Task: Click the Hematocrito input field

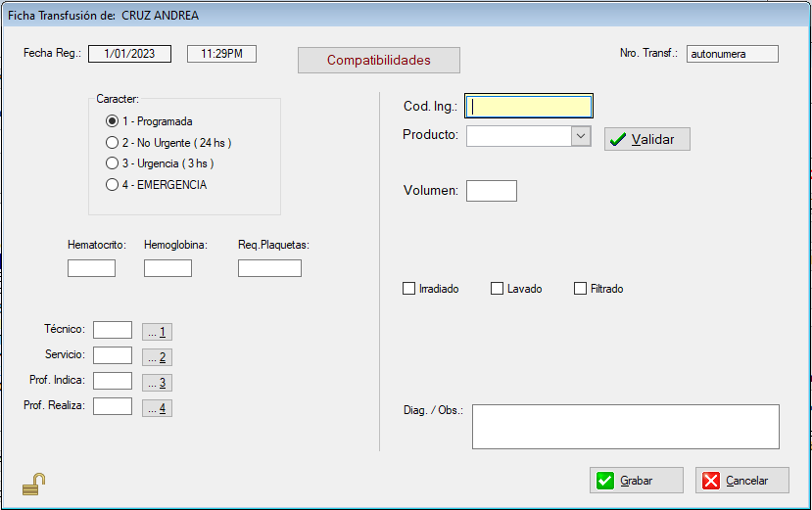Action: click(x=91, y=268)
